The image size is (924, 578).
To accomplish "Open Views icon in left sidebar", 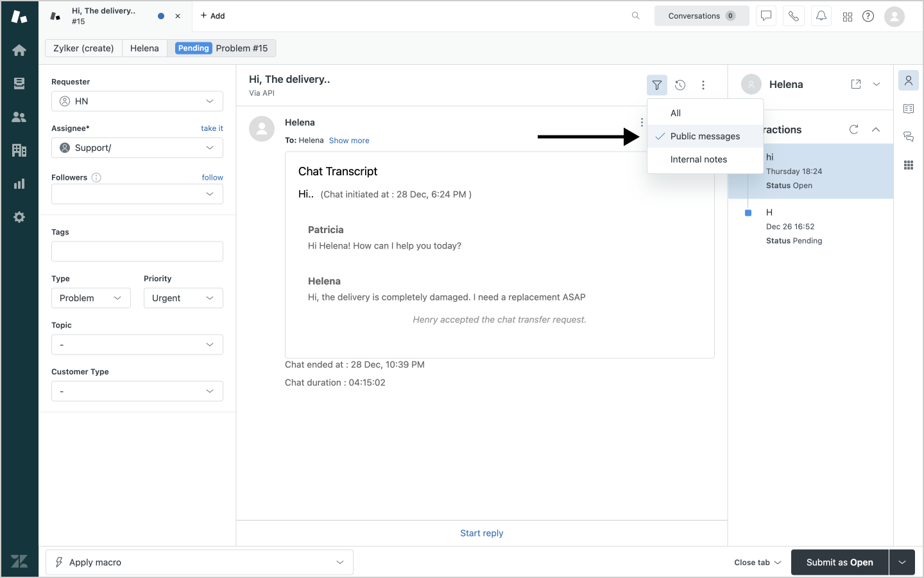I will click(x=19, y=83).
